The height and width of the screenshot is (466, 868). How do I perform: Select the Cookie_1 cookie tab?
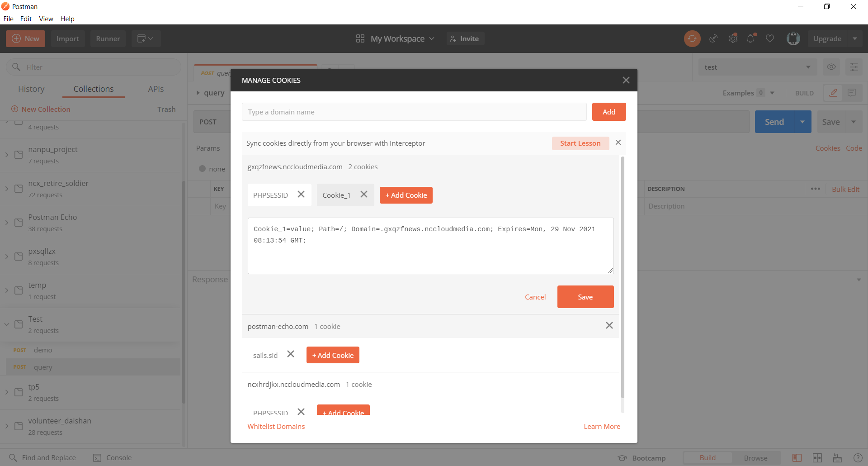point(336,195)
